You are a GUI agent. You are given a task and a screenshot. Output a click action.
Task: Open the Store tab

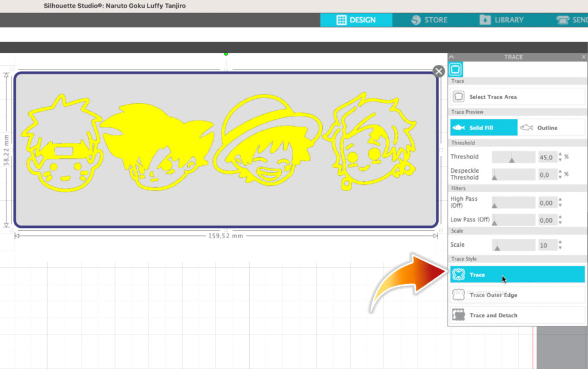[429, 20]
